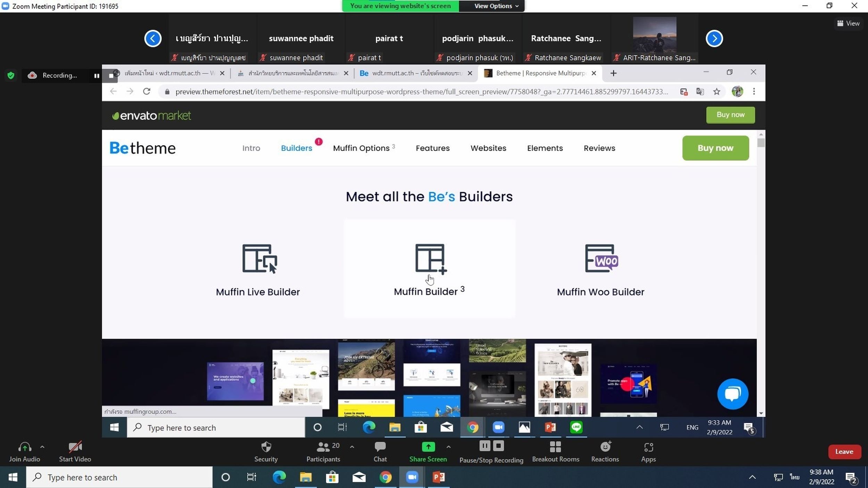Open Muffin Options nav item
The height and width of the screenshot is (488, 868).
coord(364,148)
